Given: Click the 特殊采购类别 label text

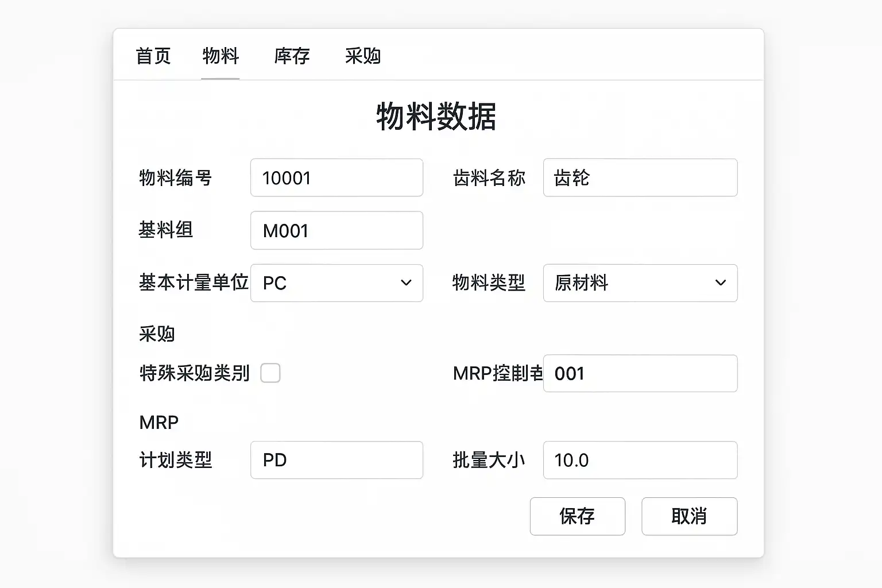Looking at the screenshot, I should pos(194,373).
